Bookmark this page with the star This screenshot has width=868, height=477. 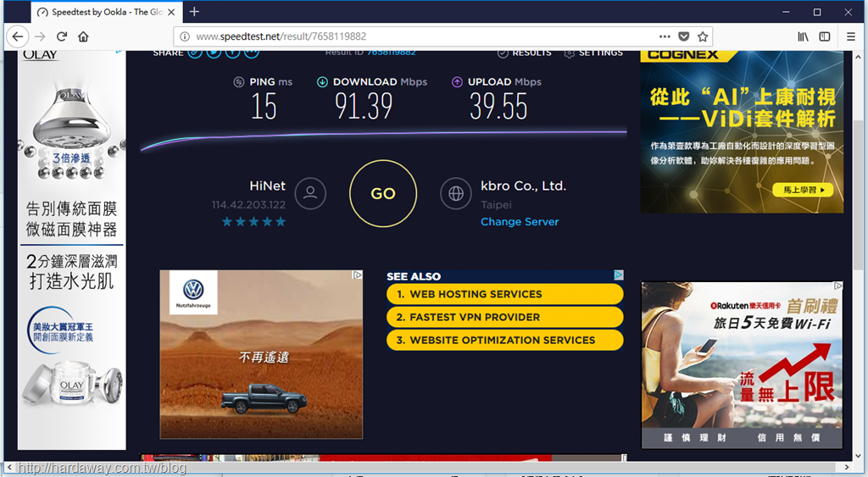click(x=703, y=36)
